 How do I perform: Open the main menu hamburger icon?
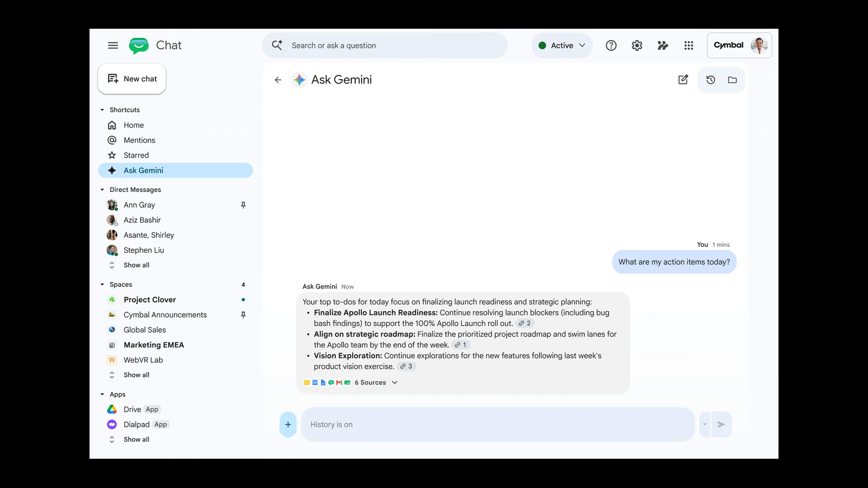113,46
